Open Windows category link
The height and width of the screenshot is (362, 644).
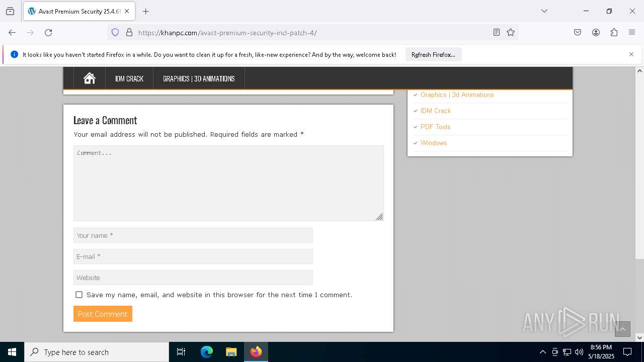click(x=434, y=143)
